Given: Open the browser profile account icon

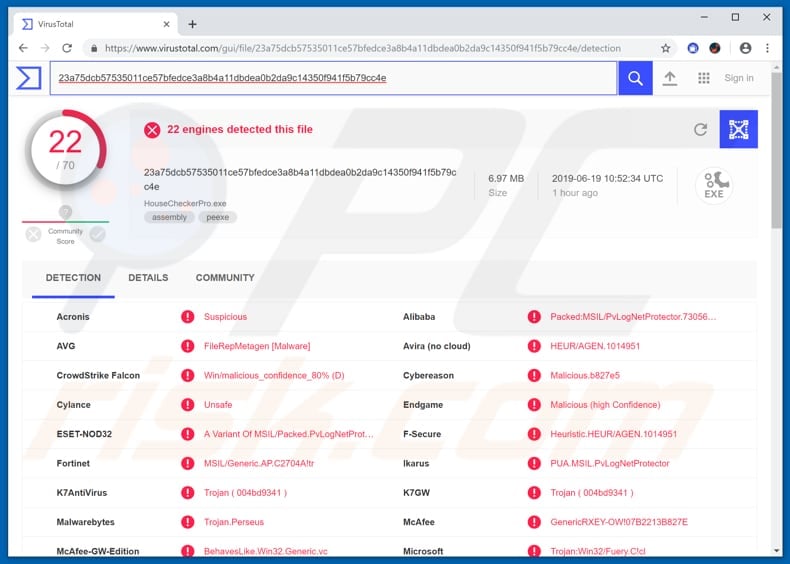Looking at the screenshot, I should click(746, 48).
